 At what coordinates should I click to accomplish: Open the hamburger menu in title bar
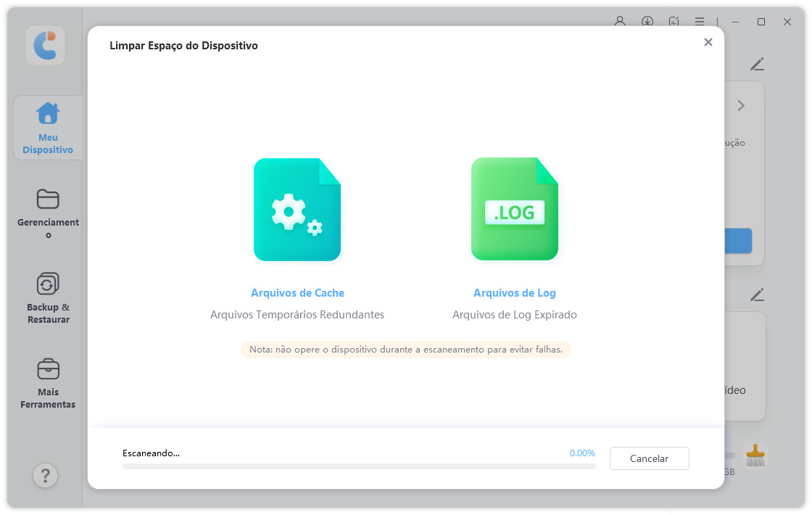tap(699, 22)
